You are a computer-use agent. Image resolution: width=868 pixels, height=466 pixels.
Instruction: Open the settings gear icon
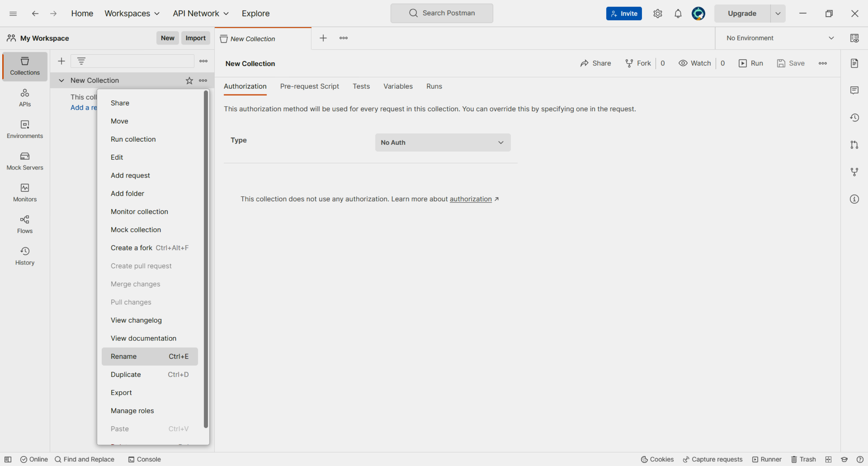pyautogui.click(x=657, y=14)
